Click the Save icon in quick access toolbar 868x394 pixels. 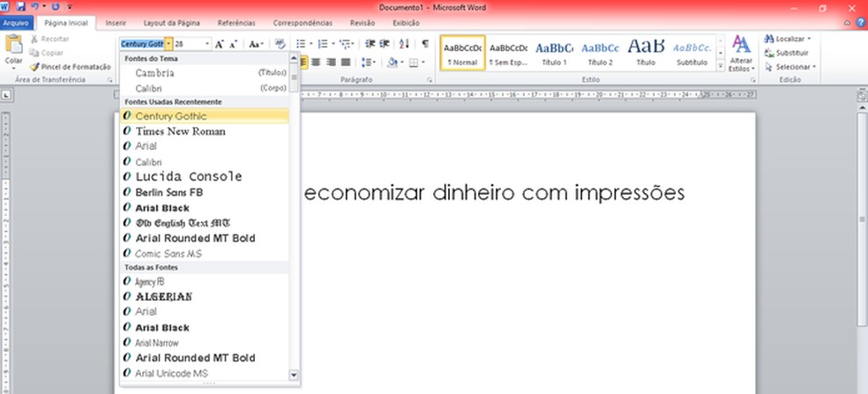point(21,7)
